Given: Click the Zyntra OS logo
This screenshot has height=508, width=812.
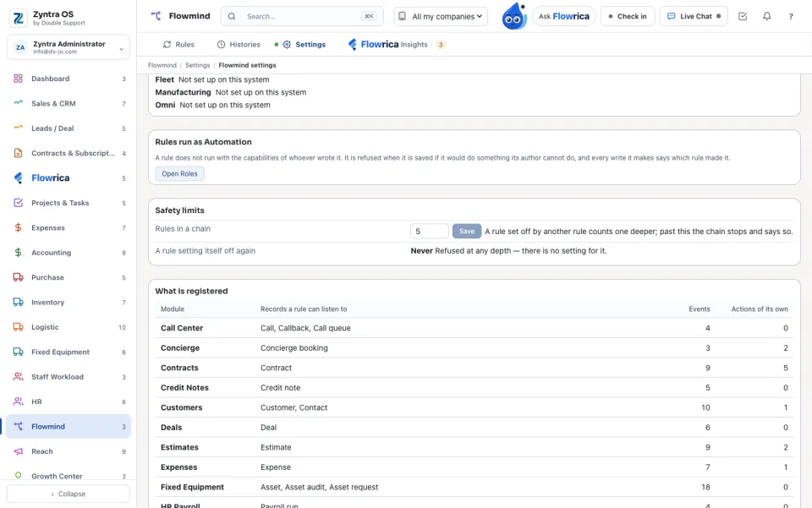Looking at the screenshot, I should pos(18,18).
